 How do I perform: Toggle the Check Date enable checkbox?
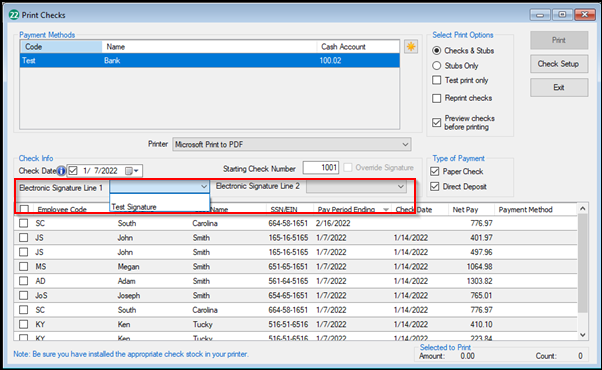73,170
